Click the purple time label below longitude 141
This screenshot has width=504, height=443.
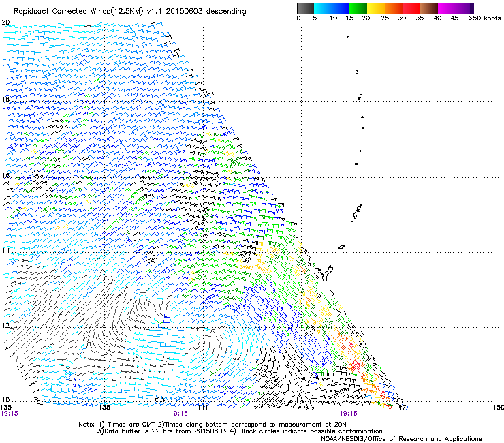point(178,414)
